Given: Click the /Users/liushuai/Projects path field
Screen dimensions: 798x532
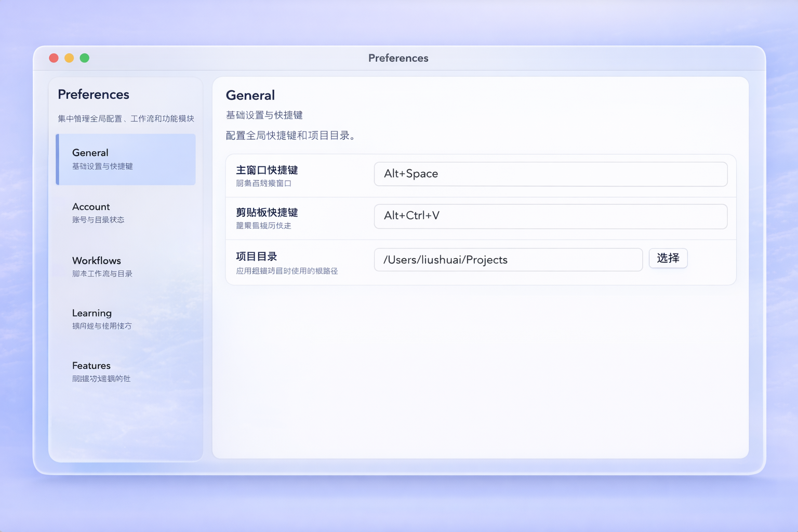Looking at the screenshot, I should 508,260.
